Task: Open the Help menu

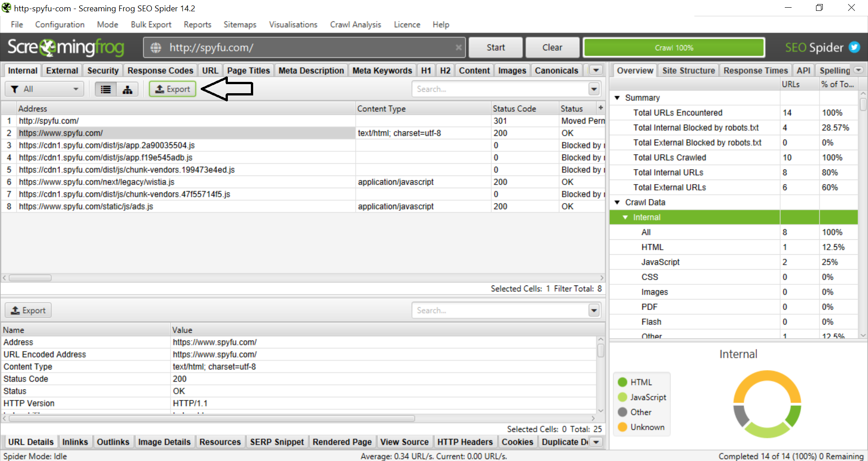Action: coord(440,24)
